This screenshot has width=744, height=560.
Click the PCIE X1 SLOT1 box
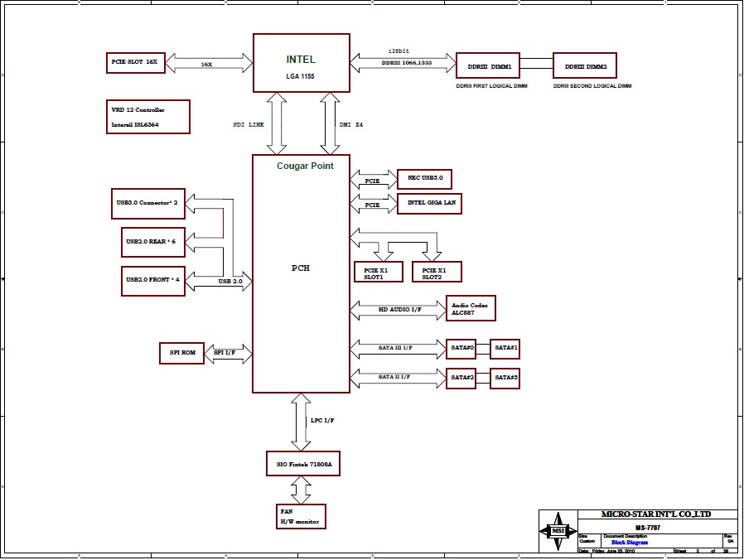(379, 272)
